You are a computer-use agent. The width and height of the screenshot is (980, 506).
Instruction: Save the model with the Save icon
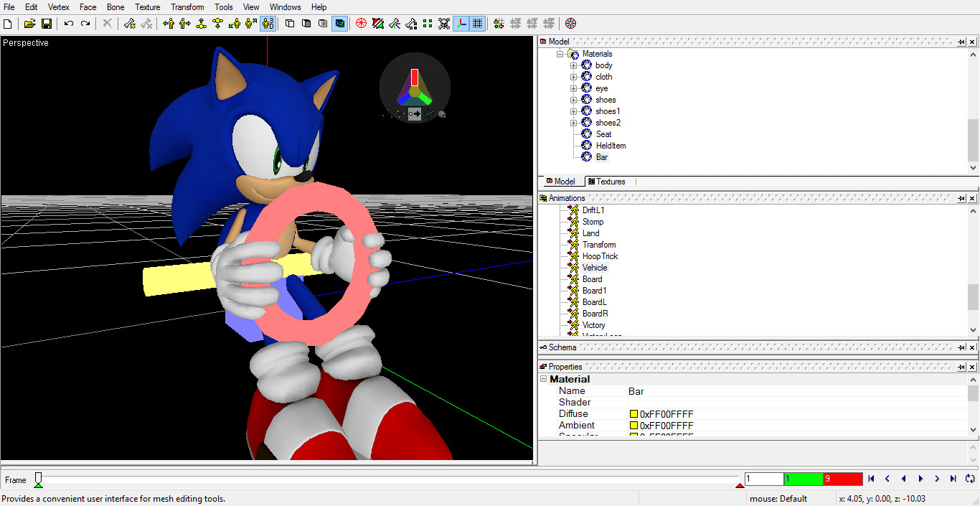coord(47,23)
